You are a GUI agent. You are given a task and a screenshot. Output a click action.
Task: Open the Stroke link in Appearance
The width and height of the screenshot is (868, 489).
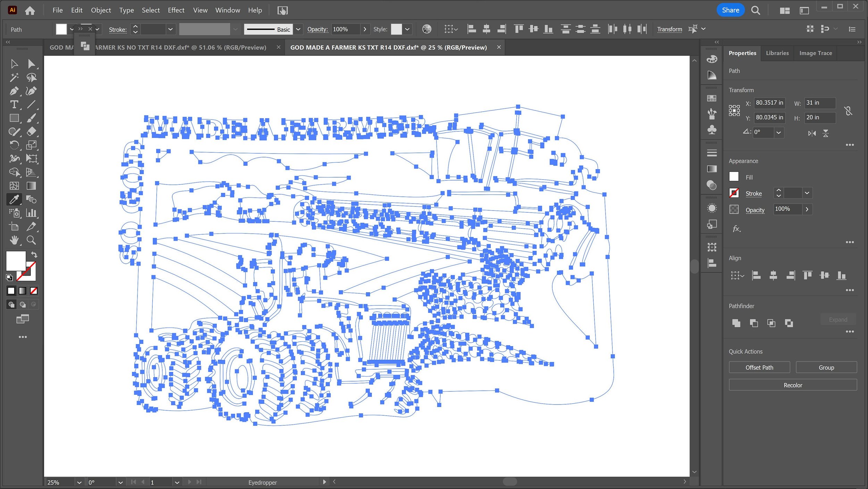click(753, 194)
